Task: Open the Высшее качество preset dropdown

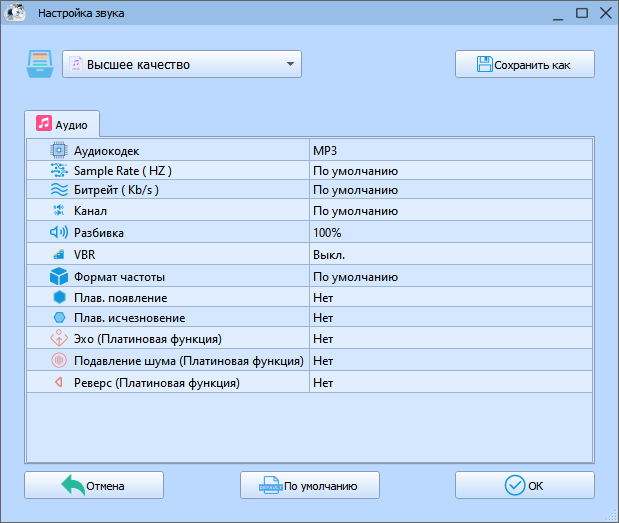Action: point(182,64)
